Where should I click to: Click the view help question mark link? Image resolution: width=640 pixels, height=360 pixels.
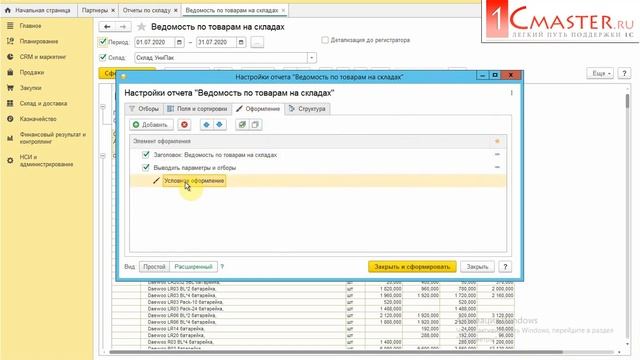pos(222,267)
